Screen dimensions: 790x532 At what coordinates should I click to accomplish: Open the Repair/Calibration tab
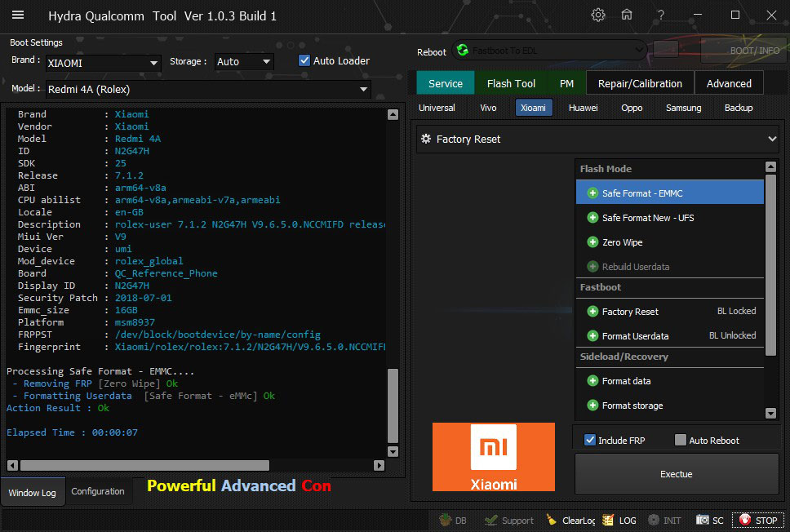click(x=640, y=83)
